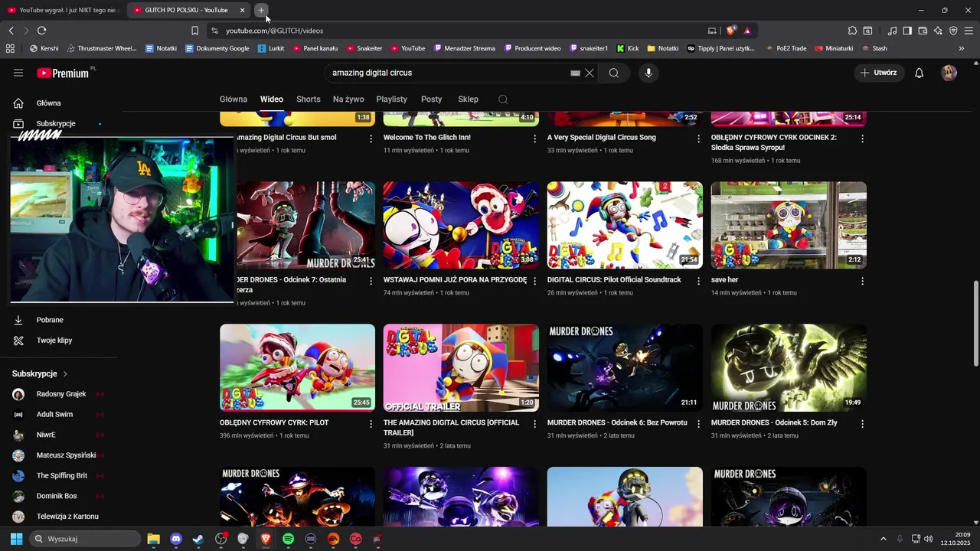Switch to the Na żywo channel tab
Viewport: 980px width, 551px height.
point(348,99)
